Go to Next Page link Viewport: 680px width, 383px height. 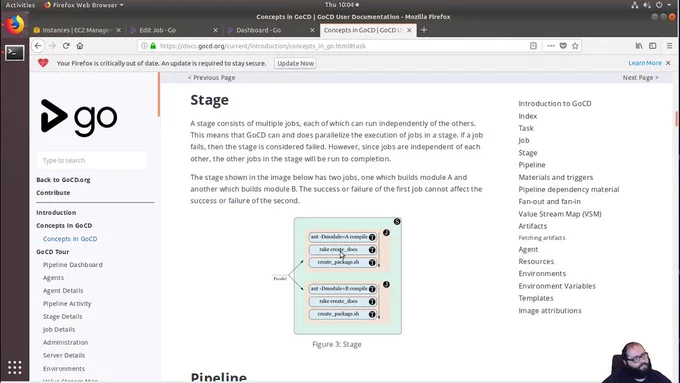(641, 78)
